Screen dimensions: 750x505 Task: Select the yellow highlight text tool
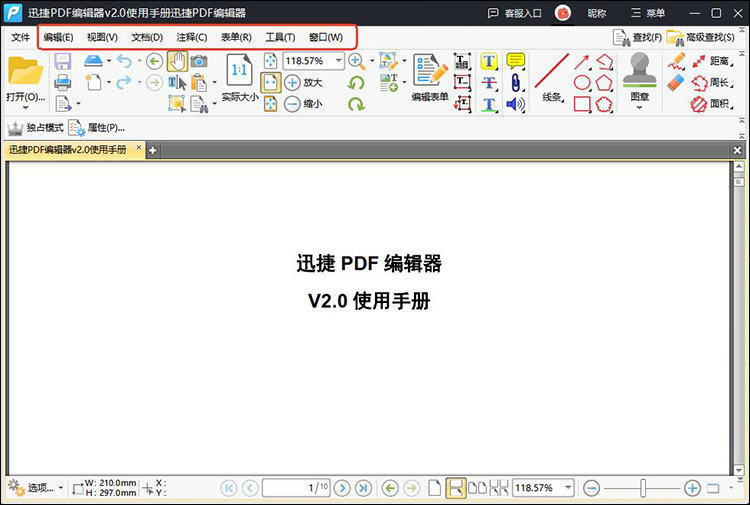point(488,61)
